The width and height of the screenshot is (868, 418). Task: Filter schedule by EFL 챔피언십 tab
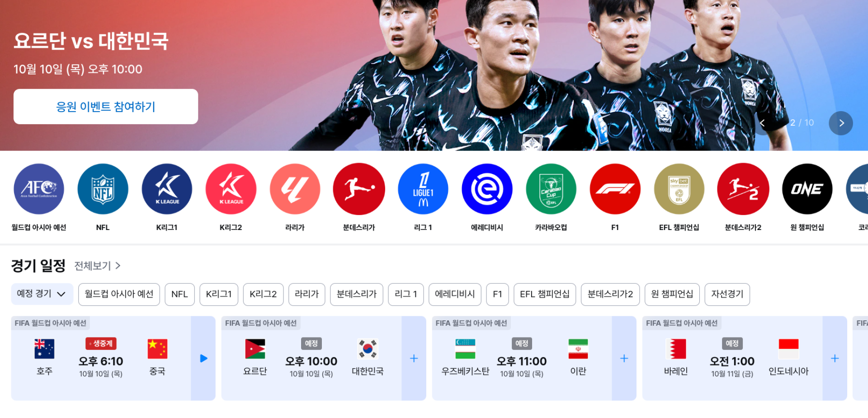coord(545,294)
